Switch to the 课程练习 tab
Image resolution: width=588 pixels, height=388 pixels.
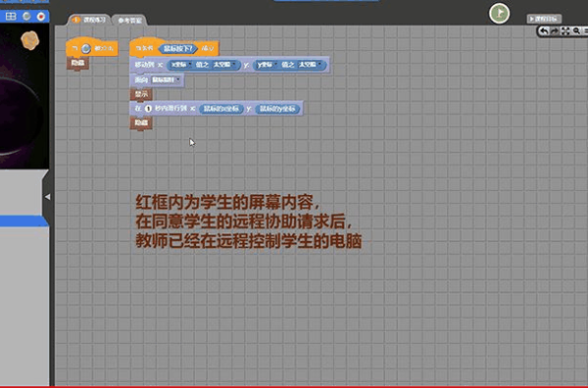pos(89,20)
